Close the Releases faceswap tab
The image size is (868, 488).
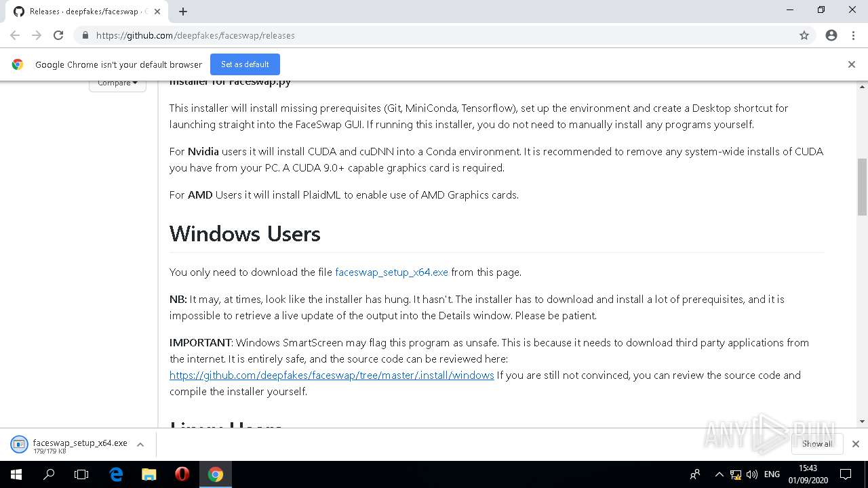coord(157,12)
